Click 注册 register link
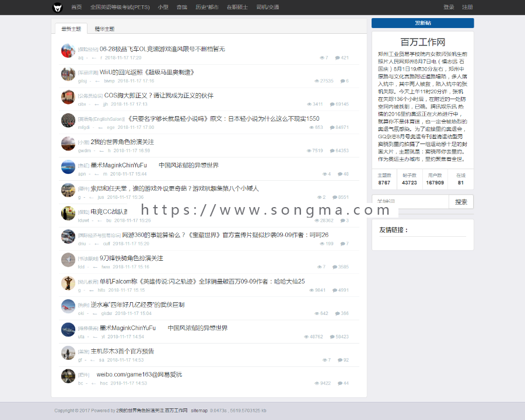This screenshot has height=420, width=525. point(467,7)
